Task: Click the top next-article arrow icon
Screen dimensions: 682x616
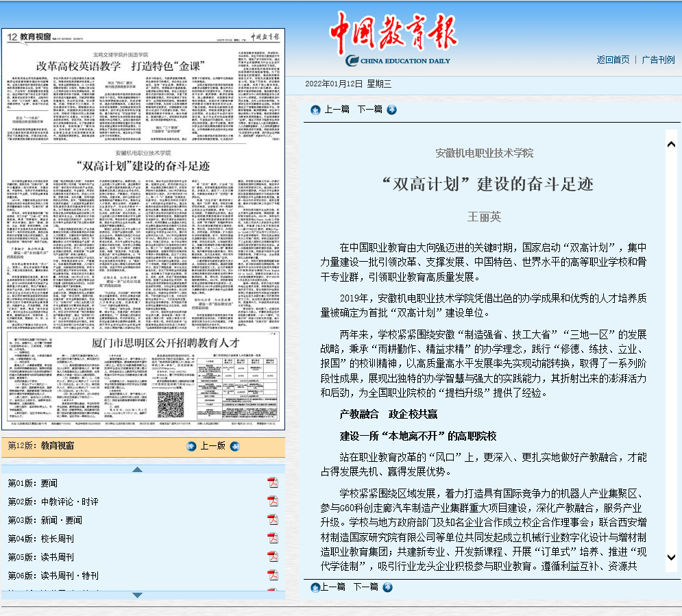Action: coord(391,110)
